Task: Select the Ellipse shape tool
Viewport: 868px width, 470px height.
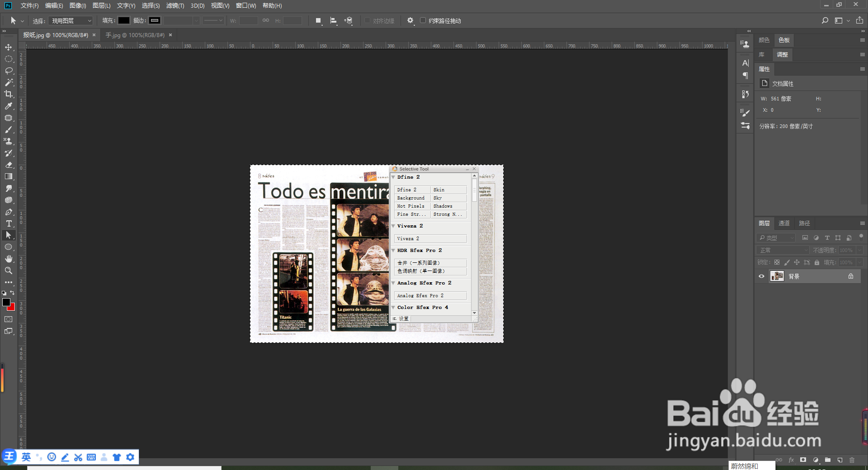Action: pyautogui.click(x=9, y=247)
